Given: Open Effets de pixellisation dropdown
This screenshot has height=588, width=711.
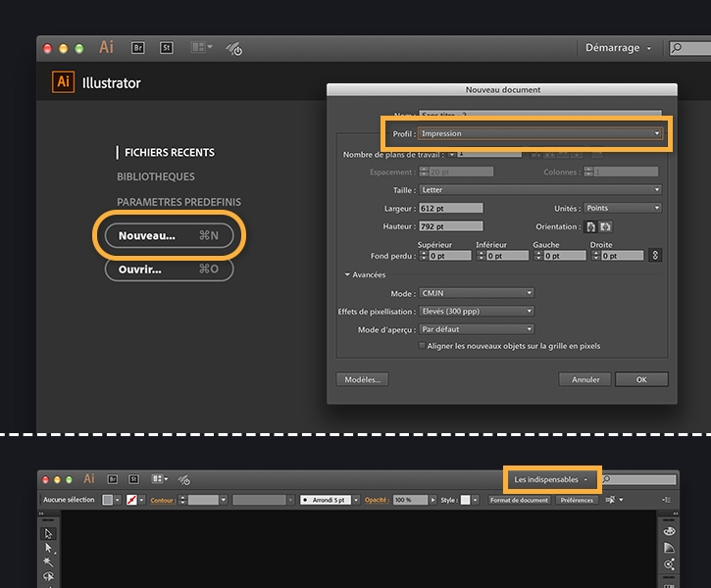Looking at the screenshot, I should (476, 312).
